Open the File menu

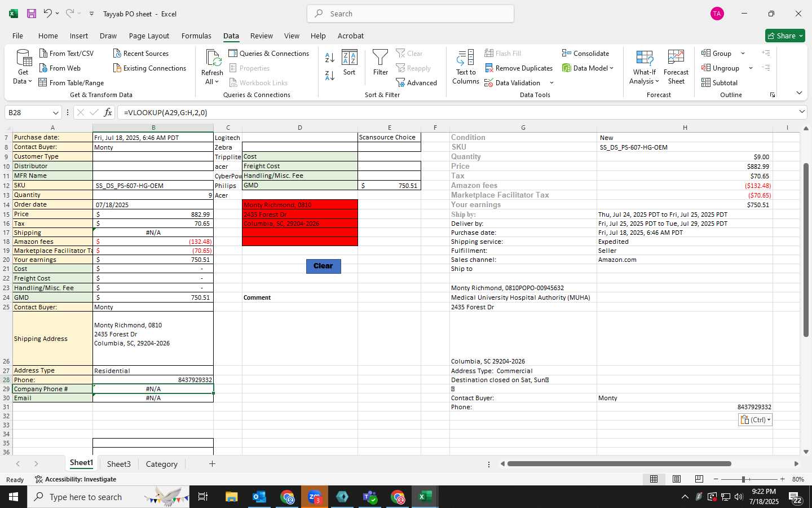17,36
